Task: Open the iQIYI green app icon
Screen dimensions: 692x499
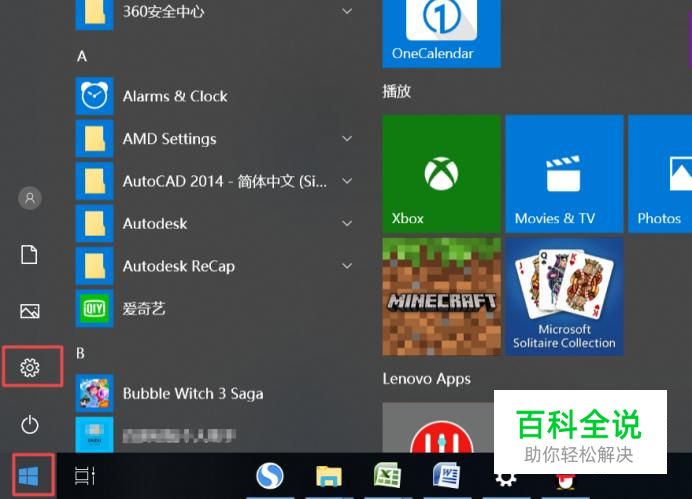Action: pos(94,308)
